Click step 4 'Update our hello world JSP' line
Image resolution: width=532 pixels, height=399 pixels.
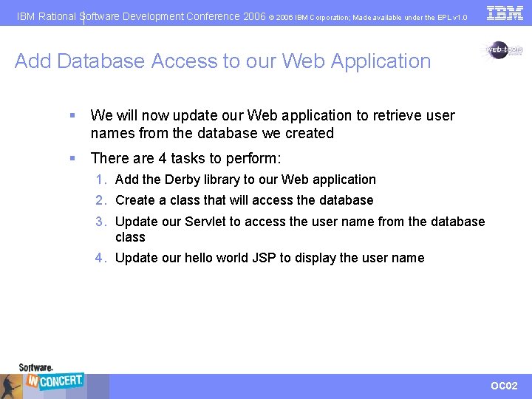270,258
